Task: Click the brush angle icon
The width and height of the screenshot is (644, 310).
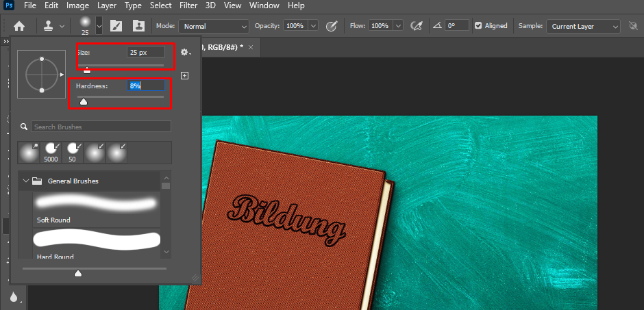Action: (x=437, y=26)
